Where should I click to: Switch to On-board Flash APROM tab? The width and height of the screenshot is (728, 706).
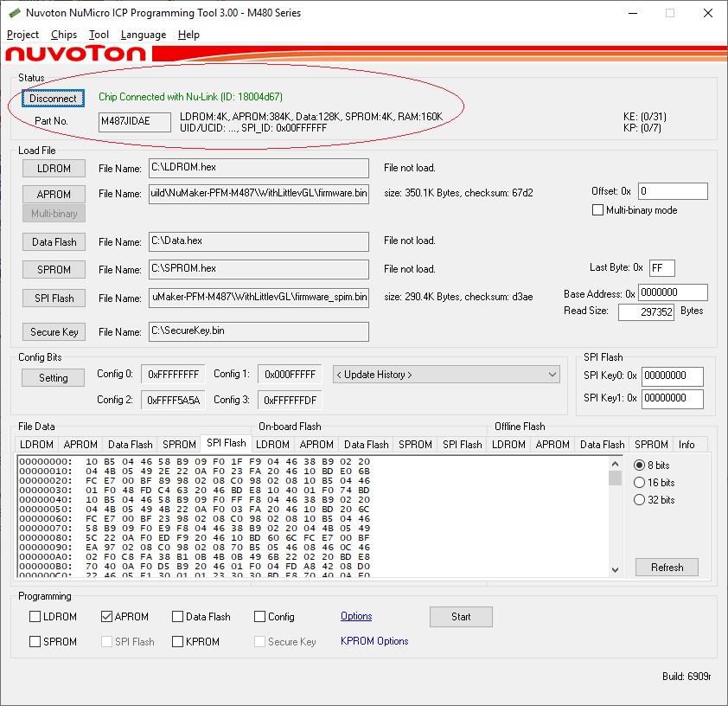coord(316,445)
